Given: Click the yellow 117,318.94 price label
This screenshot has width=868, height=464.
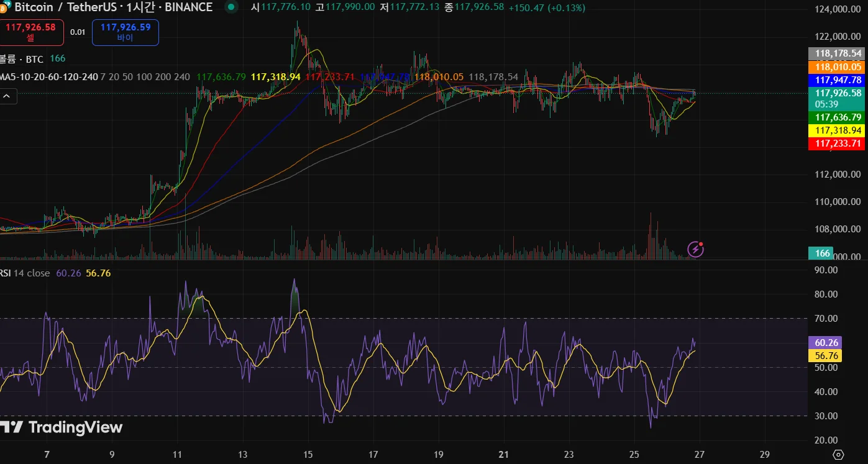Looking at the screenshot, I should (x=836, y=130).
